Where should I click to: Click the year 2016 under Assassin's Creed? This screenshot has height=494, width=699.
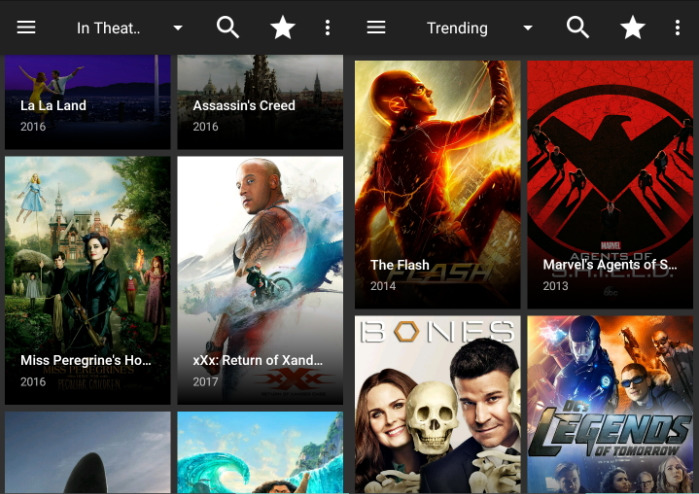206,127
